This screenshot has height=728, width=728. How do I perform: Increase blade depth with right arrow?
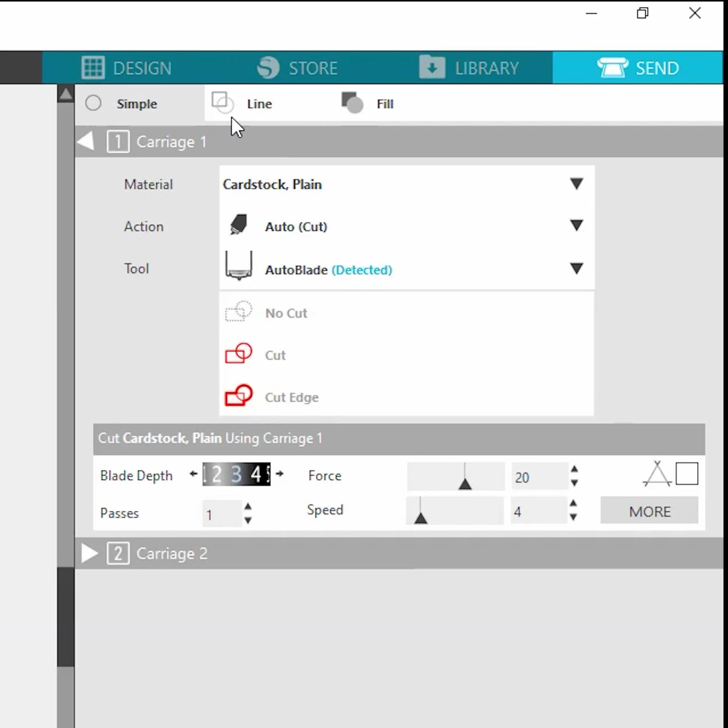coord(279,474)
